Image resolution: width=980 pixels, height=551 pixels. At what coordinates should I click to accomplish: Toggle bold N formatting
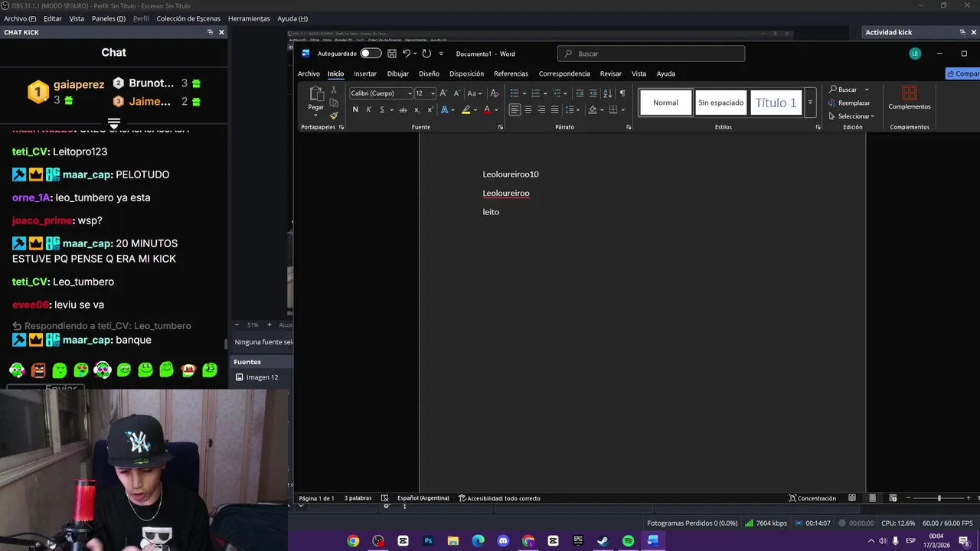click(355, 110)
